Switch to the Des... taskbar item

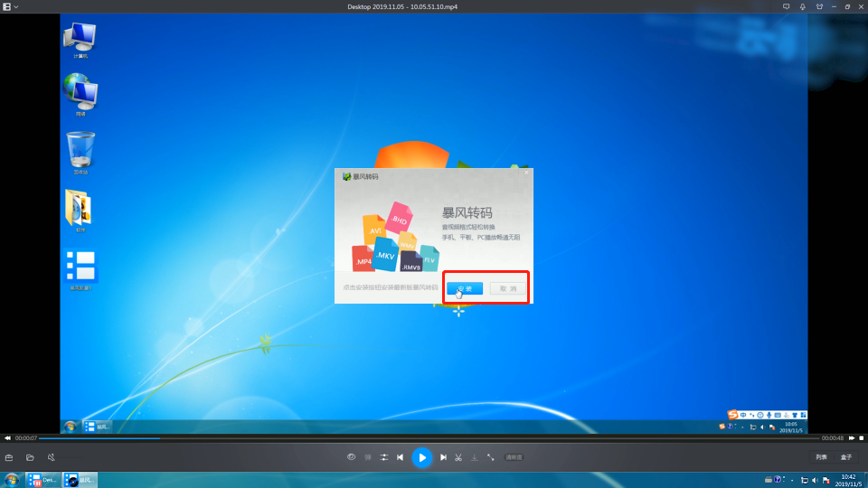tap(42, 480)
